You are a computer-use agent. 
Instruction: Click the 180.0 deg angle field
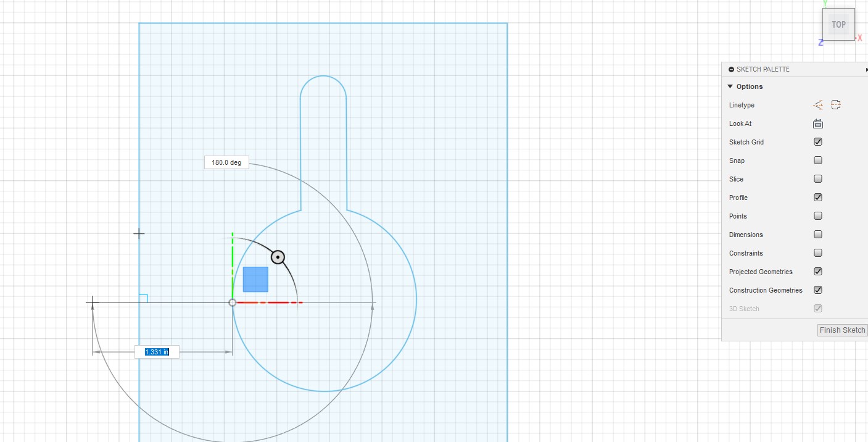226,162
